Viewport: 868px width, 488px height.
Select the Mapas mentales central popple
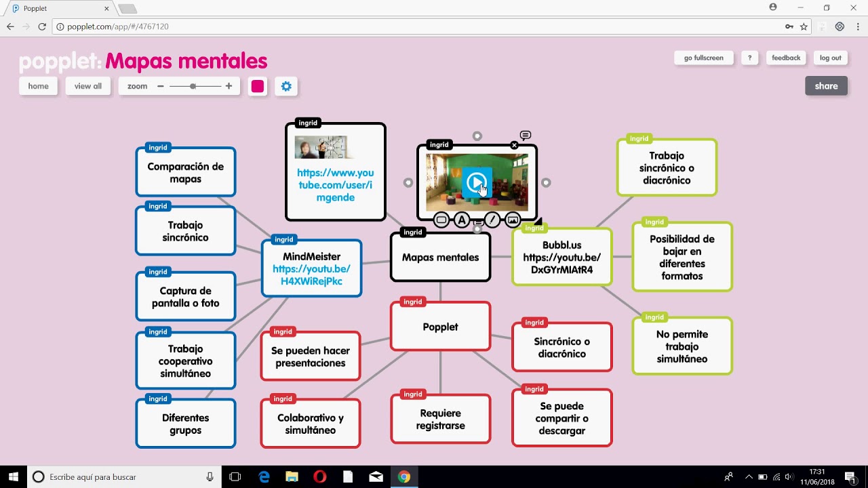440,258
